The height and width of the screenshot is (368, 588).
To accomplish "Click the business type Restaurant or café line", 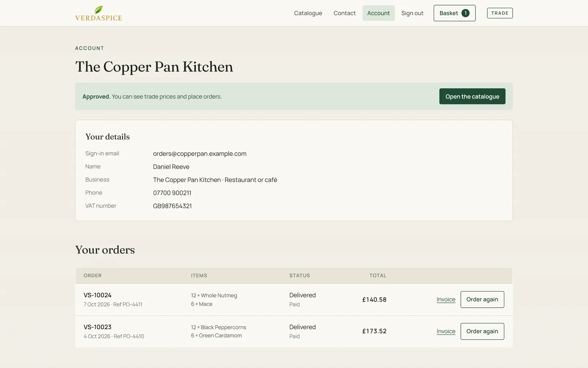I will click(215, 180).
